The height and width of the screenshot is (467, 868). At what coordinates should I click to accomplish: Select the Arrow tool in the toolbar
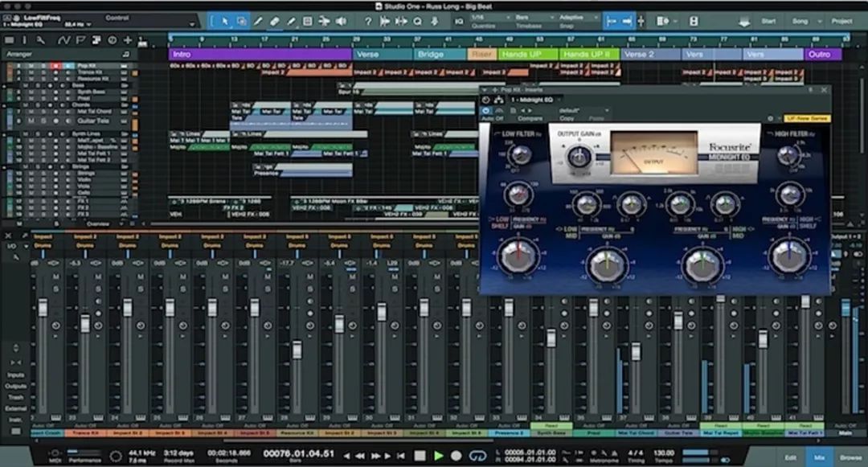point(225,22)
